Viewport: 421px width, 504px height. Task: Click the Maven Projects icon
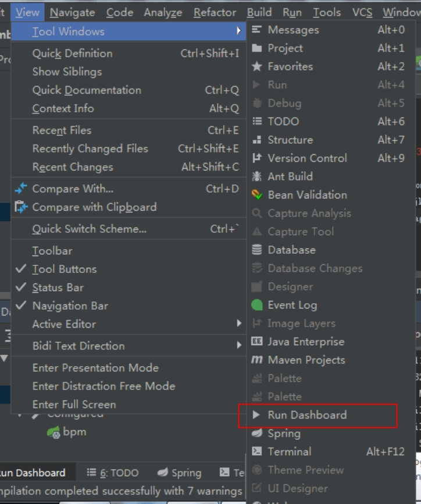(x=256, y=360)
